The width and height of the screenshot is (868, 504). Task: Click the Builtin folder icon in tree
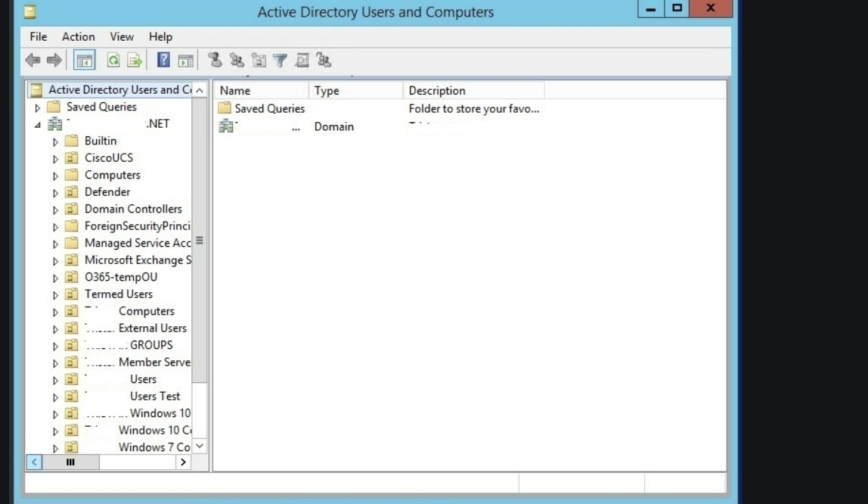click(x=71, y=141)
